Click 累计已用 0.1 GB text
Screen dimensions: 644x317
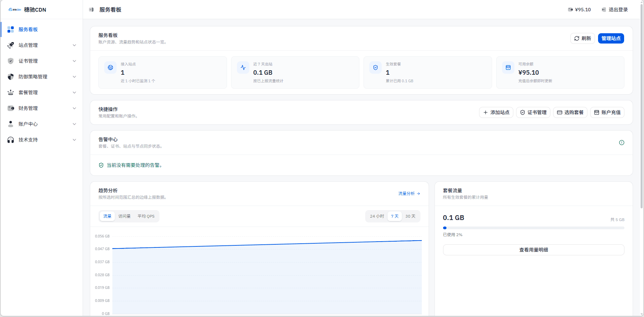pos(399,81)
